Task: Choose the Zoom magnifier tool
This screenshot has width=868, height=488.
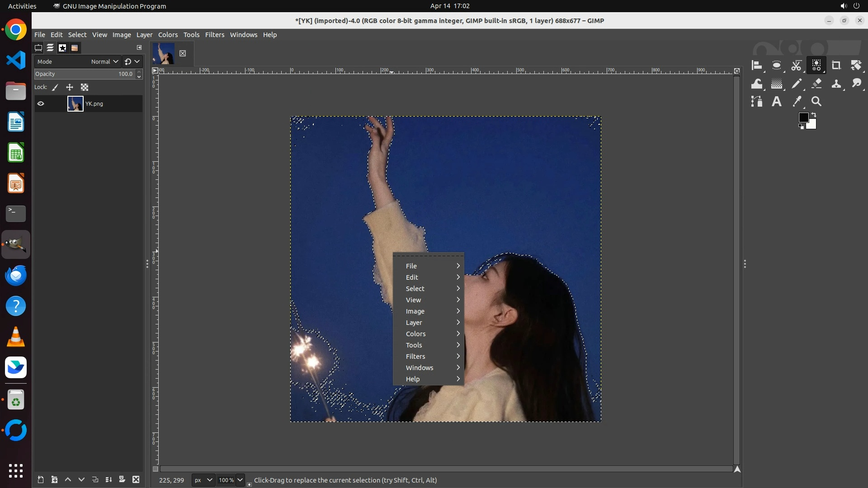Action: tap(816, 102)
